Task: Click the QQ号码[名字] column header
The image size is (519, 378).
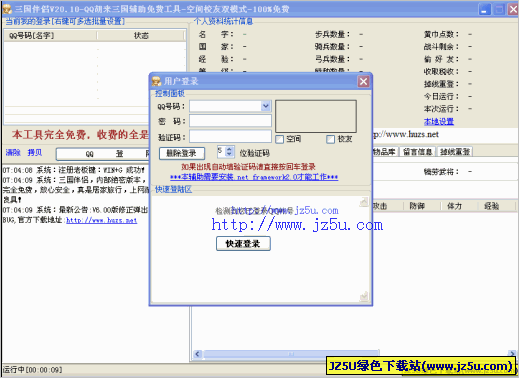Action: tap(50, 35)
